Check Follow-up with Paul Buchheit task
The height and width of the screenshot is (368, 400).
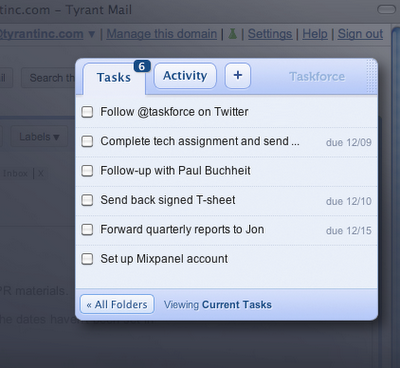pyautogui.click(x=87, y=171)
